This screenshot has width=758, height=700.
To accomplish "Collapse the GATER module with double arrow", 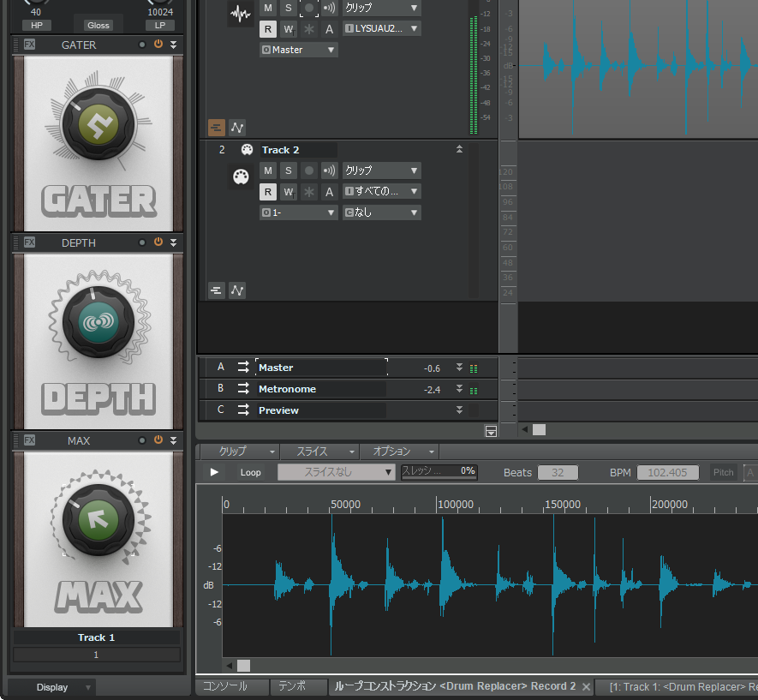I will pyautogui.click(x=173, y=45).
